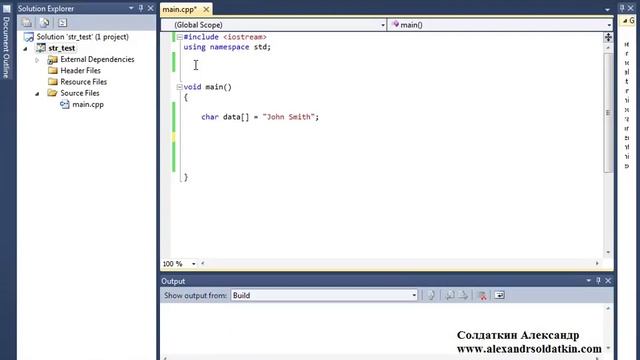640x360 pixels.
Task: Click the <iostream> include text
Action: (x=244, y=37)
